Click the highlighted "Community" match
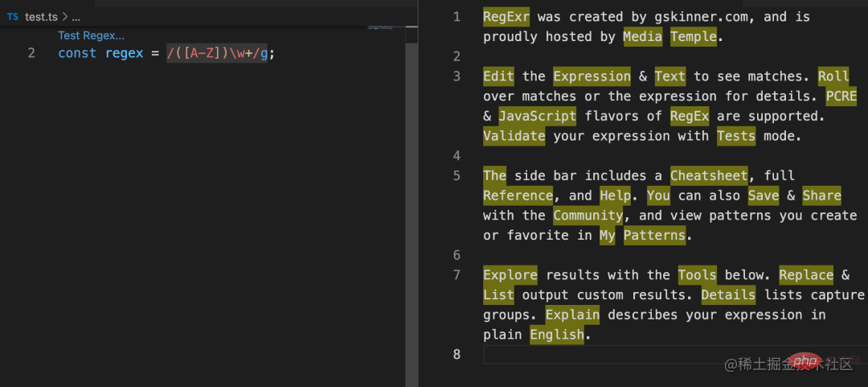868x387 pixels. [x=588, y=216]
